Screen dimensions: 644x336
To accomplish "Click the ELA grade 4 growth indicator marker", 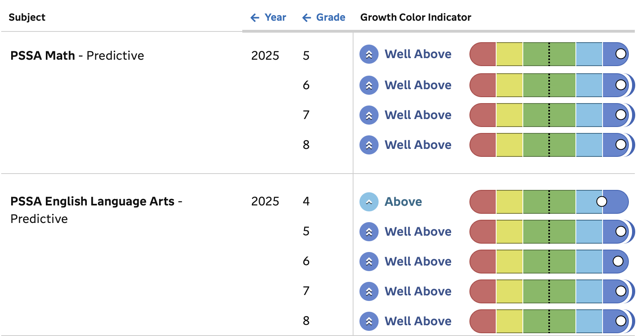I will (x=602, y=201).
